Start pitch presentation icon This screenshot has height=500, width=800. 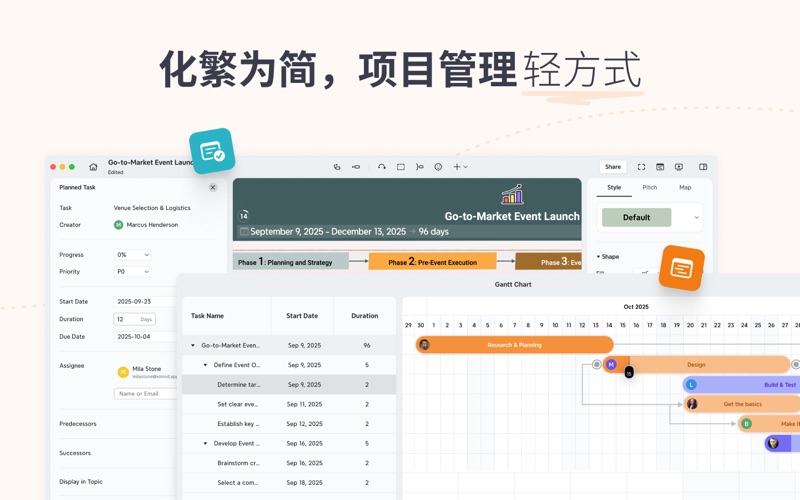pyautogui.click(x=679, y=167)
